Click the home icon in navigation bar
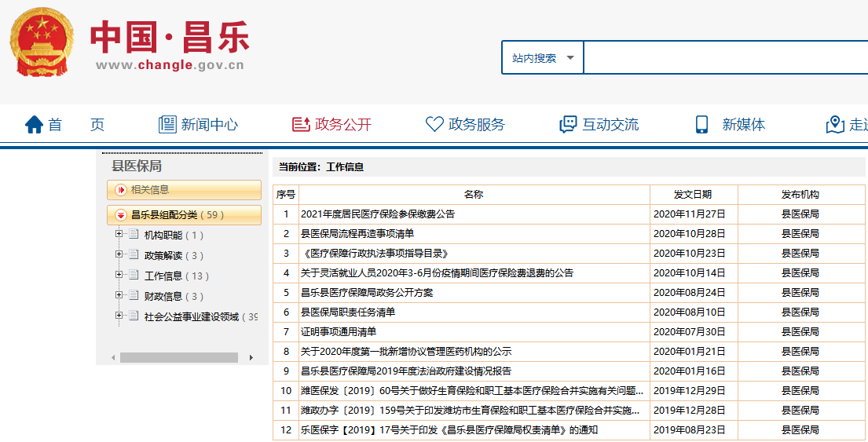Screen dimensions: 868x442 (x=34, y=125)
